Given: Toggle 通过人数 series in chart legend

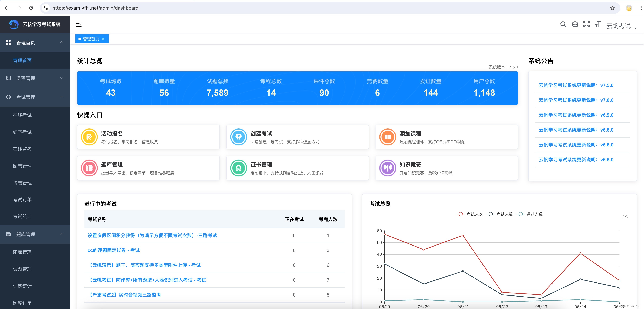Looking at the screenshot, I should click(530, 214).
